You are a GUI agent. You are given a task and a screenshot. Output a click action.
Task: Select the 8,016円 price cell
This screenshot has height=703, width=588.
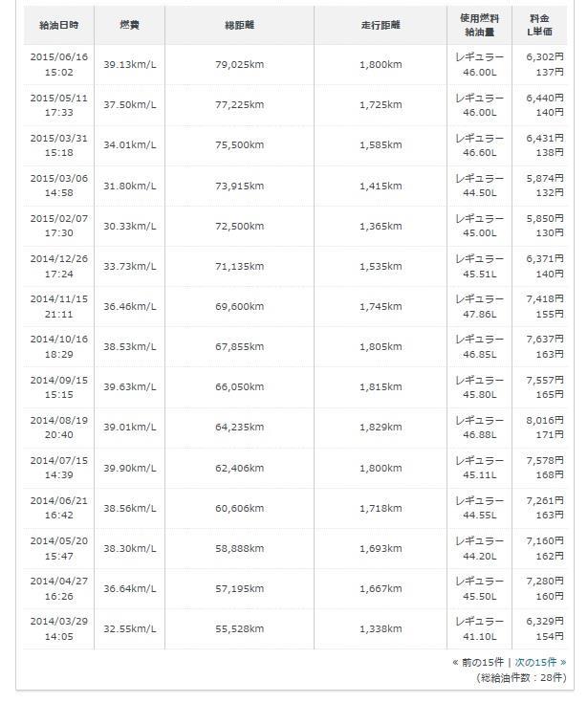tap(539, 428)
